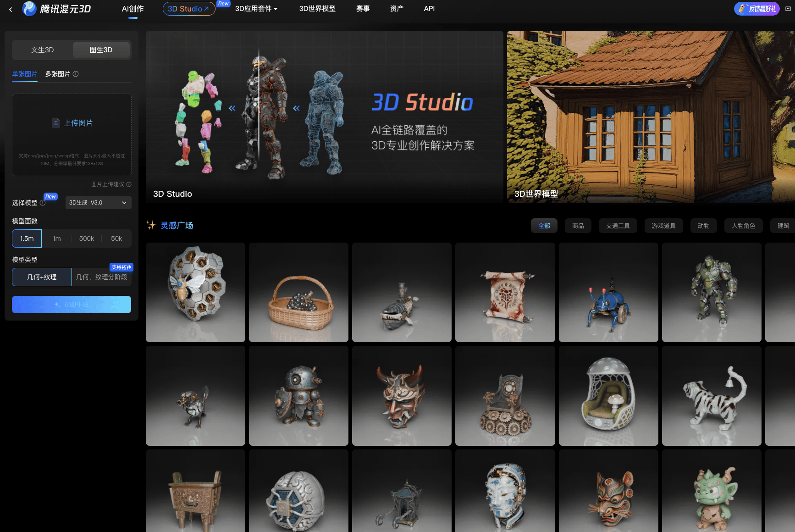
Task: Open the API navigation item
Action: [430, 9]
